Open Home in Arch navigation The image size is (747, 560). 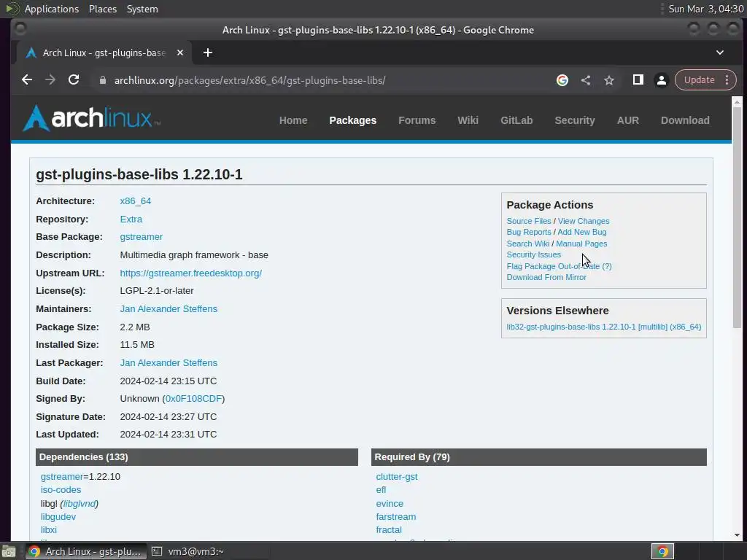[293, 120]
